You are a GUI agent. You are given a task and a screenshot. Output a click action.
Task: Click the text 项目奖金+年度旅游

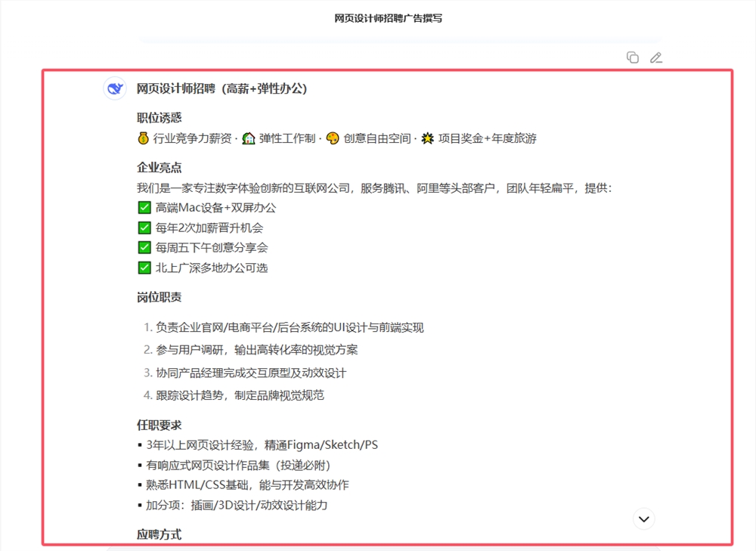pos(488,138)
